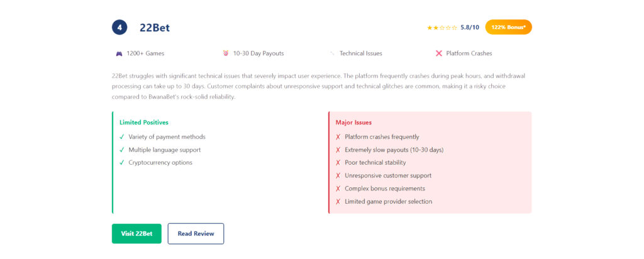Click the checkmark beside Cryptocurrency options

[121, 162]
